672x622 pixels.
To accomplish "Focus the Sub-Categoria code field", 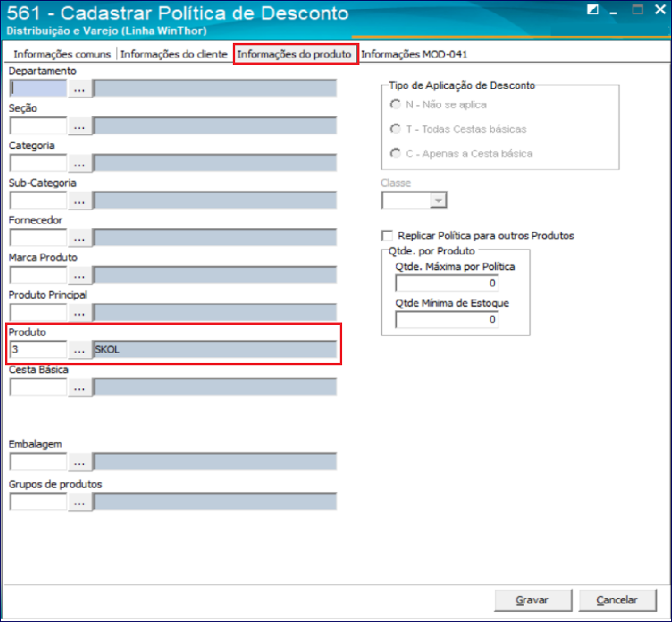I will click(38, 201).
